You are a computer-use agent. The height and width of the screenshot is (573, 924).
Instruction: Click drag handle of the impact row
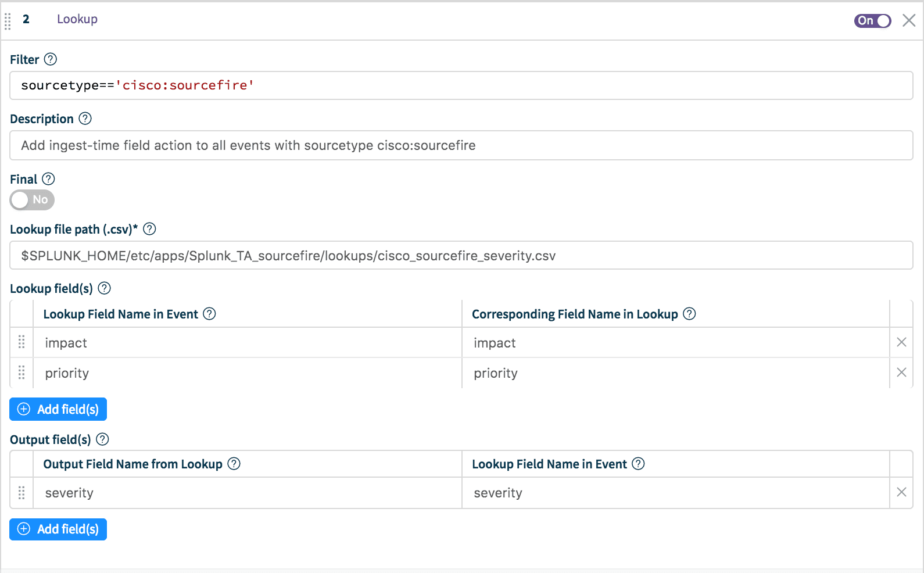pyautogui.click(x=22, y=342)
